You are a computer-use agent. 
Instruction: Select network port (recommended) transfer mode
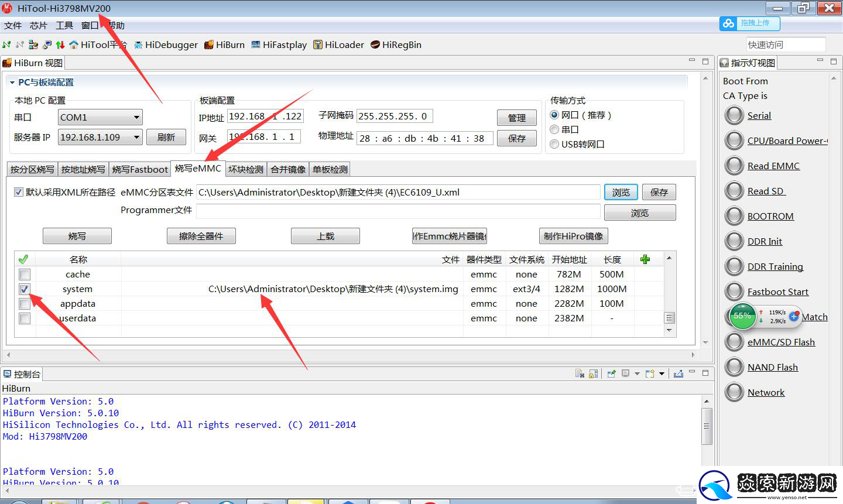[554, 115]
